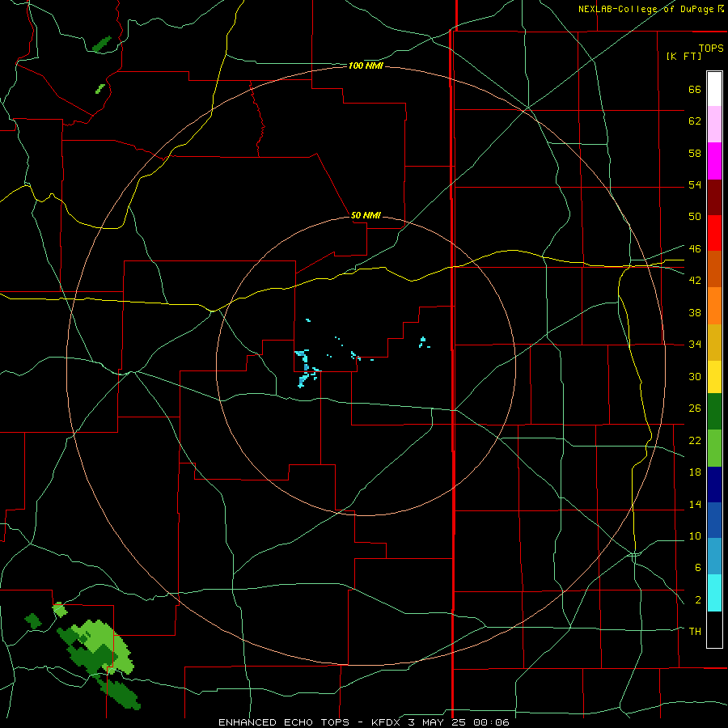
Task: Click the TOPS legend title
Action: [x=711, y=48]
